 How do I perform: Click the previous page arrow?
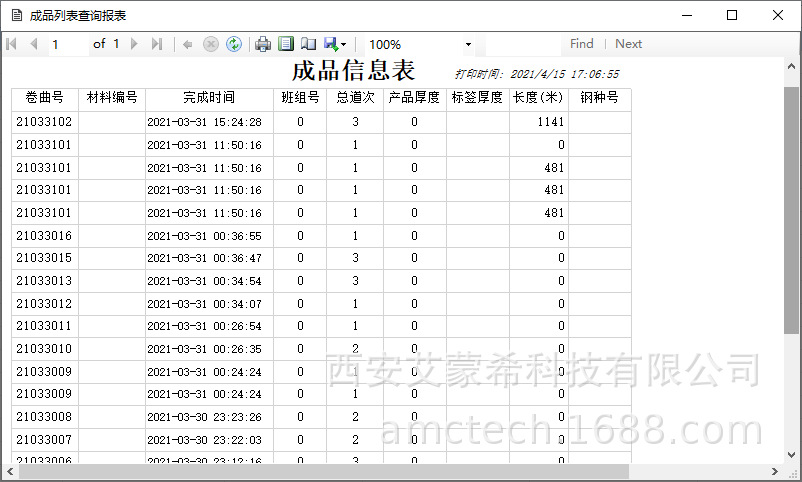point(33,44)
